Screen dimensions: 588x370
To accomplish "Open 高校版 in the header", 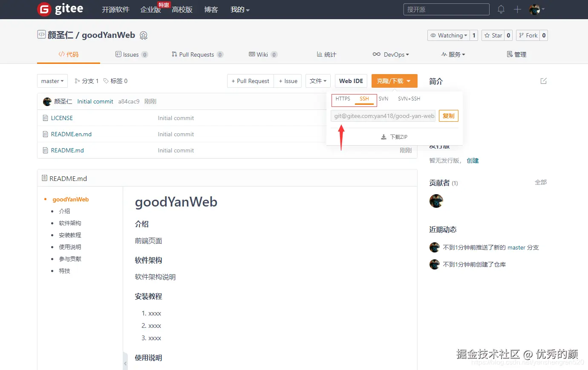I will [182, 9].
